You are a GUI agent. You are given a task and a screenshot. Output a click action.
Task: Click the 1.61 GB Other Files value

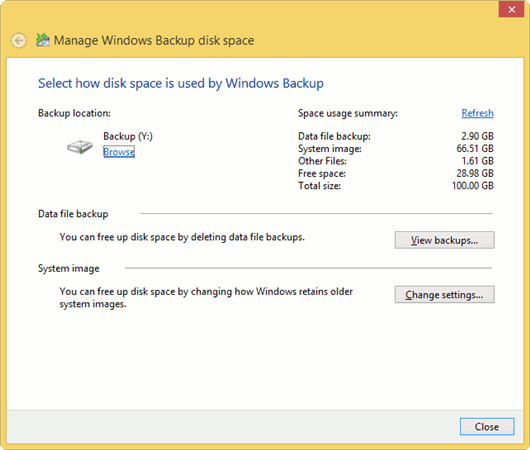pyautogui.click(x=477, y=161)
